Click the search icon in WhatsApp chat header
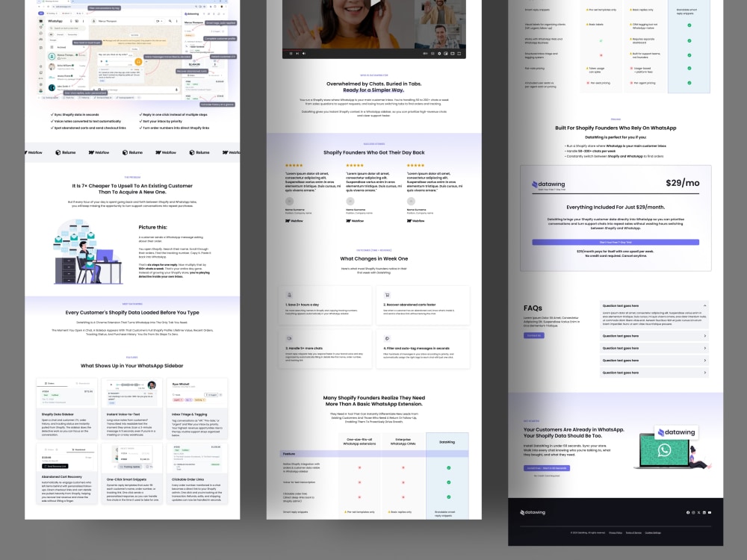This screenshot has width=747, height=560. click(170, 21)
